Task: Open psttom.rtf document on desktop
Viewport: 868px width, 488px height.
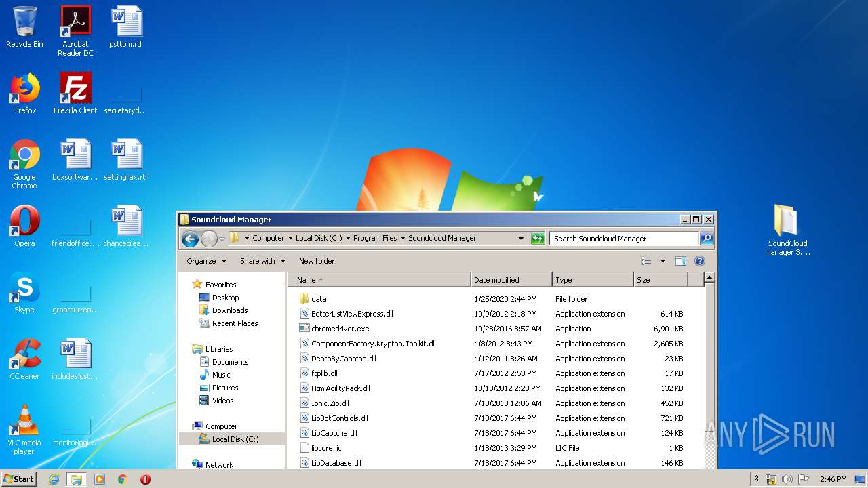Action: click(x=126, y=27)
